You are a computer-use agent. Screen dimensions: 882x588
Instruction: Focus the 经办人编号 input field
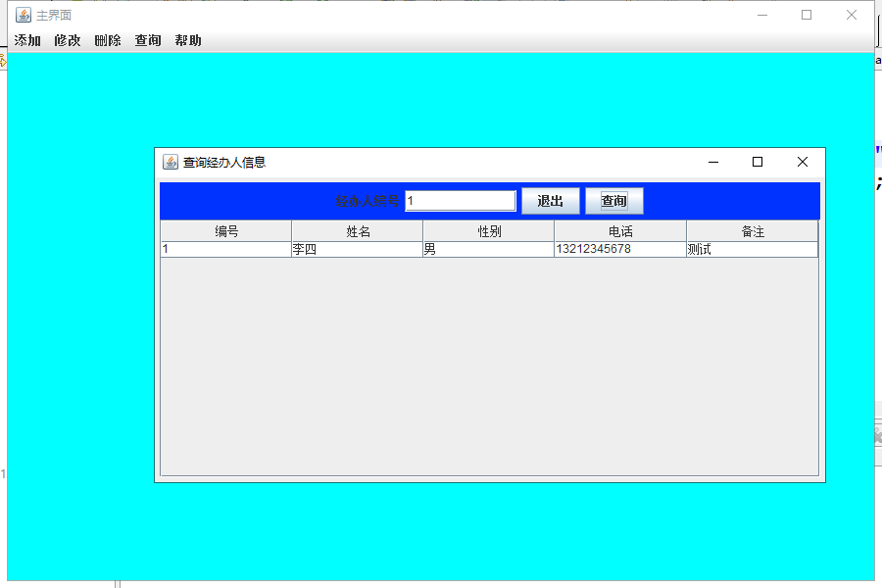[x=461, y=201]
